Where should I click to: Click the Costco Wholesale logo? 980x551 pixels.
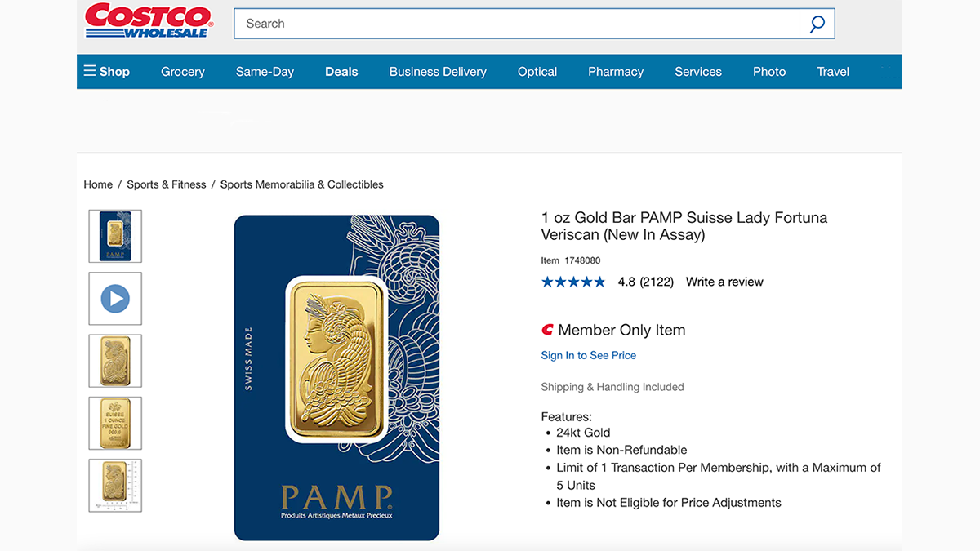[149, 20]
